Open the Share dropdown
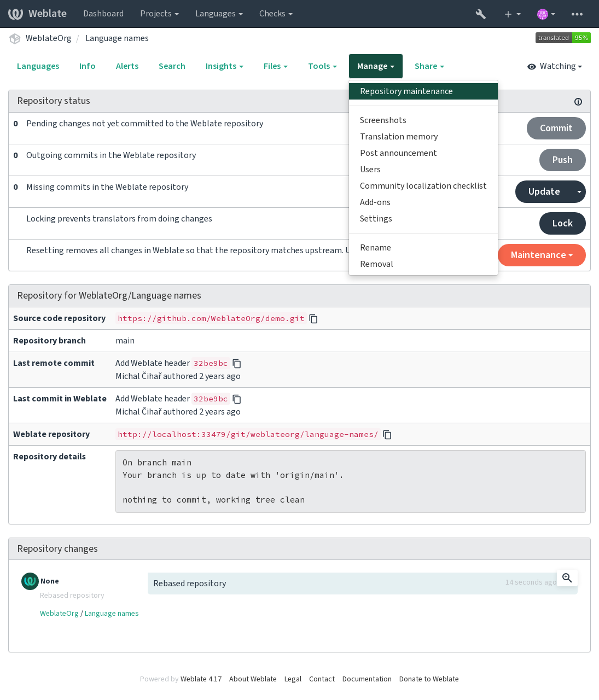Screen dimensions: 599x700 [429, 66]
